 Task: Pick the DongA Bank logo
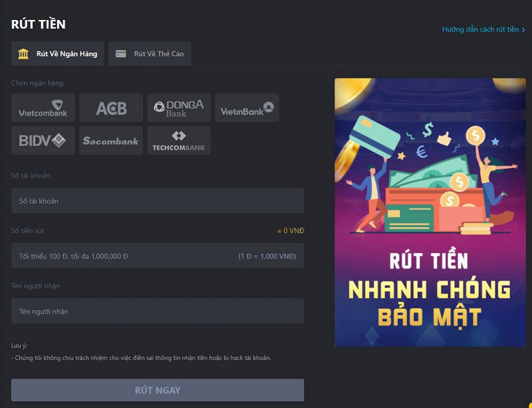(179, 108)
